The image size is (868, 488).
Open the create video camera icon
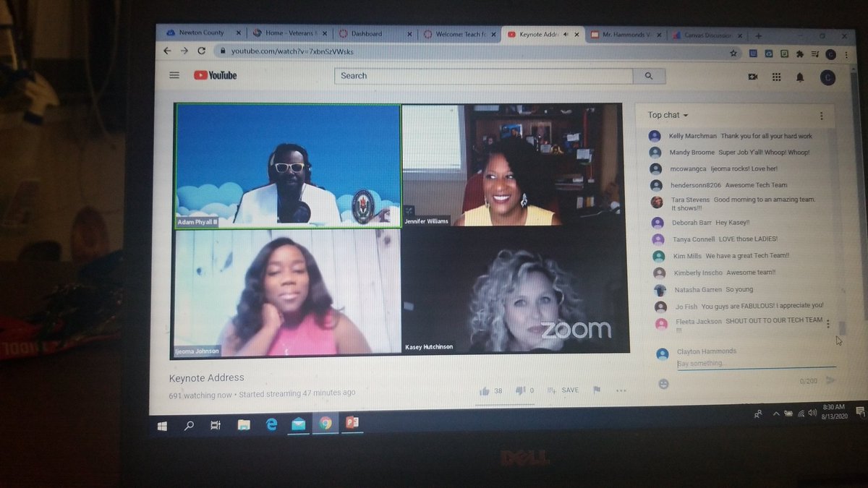(x=752, y=77)
